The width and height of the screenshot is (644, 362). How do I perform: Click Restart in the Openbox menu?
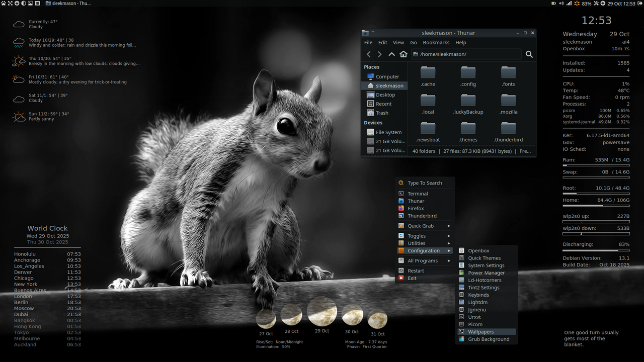point(416,271)
